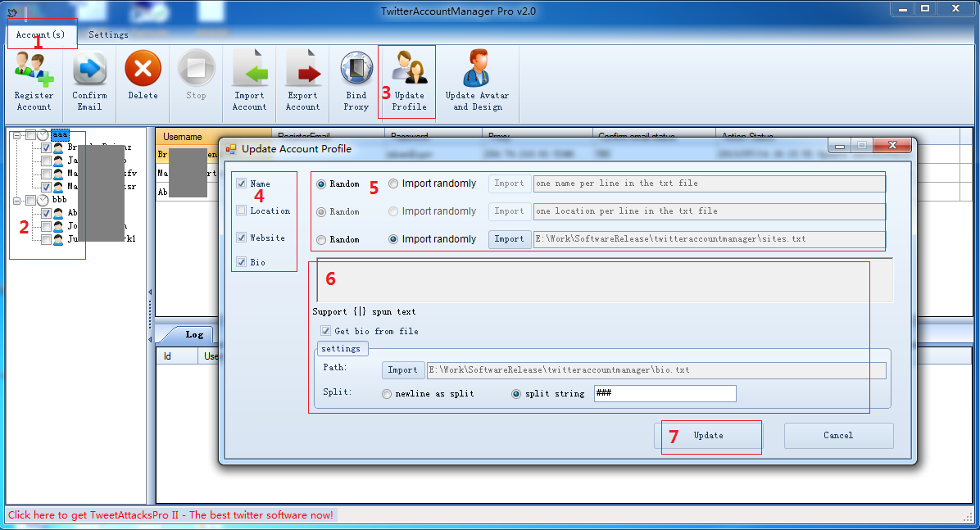980x530 pixels.
Task: Select Random for the Name row
Action: (321, 183)
